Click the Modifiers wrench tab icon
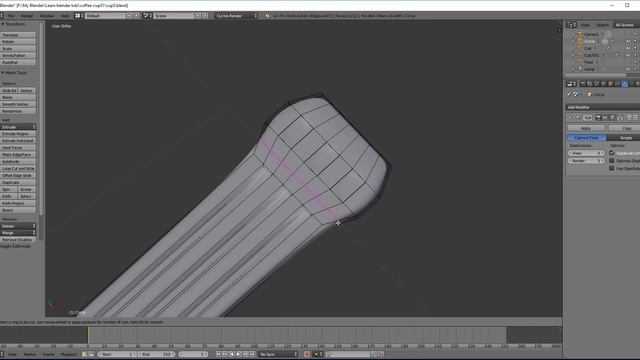Screen dimensions: 640x360 (625, 84)
